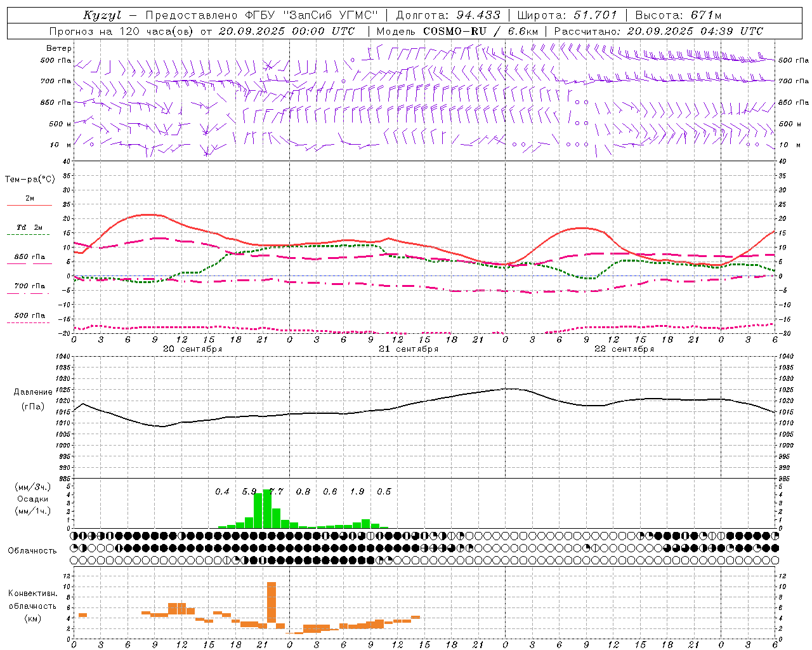Click the Облачность cloud cover label
Viewport: 812px width, 650px height.
click(x=32, y=551)
